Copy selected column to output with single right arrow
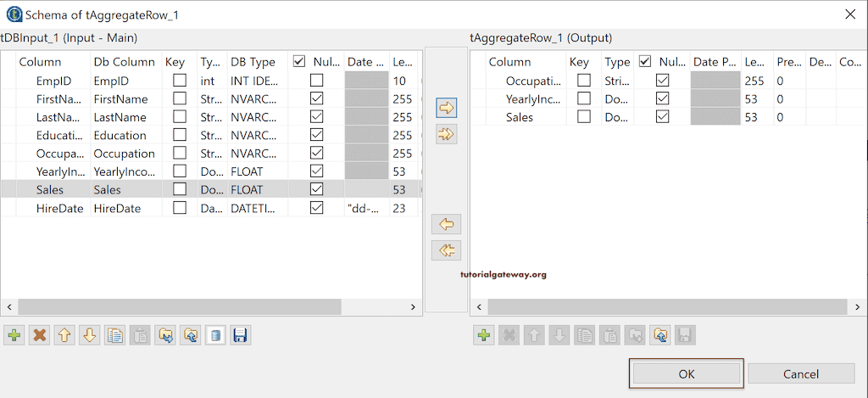This screenshot has width=868, height=398. point(446,108)
